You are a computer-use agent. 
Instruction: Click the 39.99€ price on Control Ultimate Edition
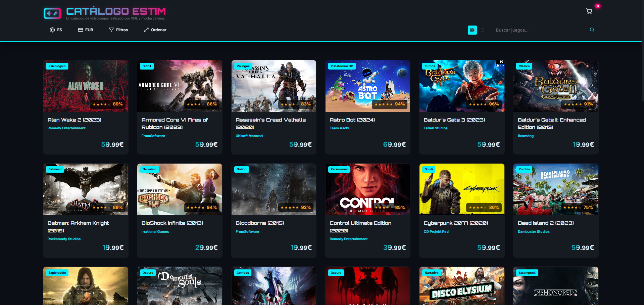[x=394, y=248]
